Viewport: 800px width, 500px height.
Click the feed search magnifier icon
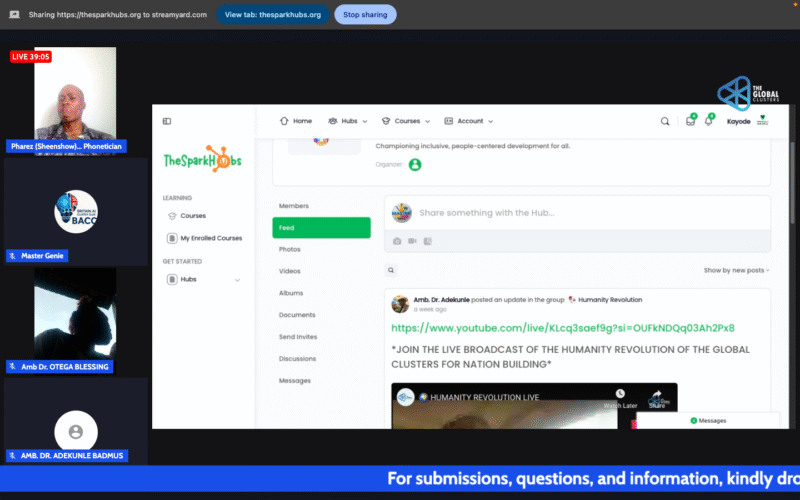(391, 270)
